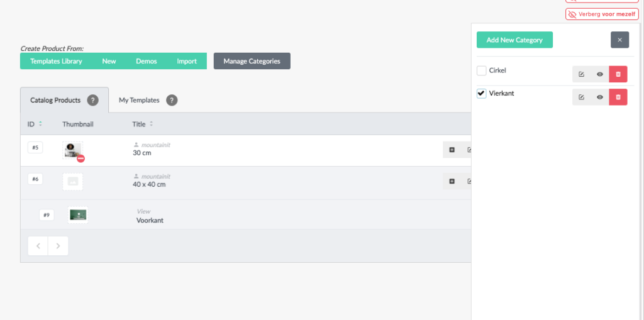Open help icon beside My Templates
644x320 pixels.
coord(172,100)
